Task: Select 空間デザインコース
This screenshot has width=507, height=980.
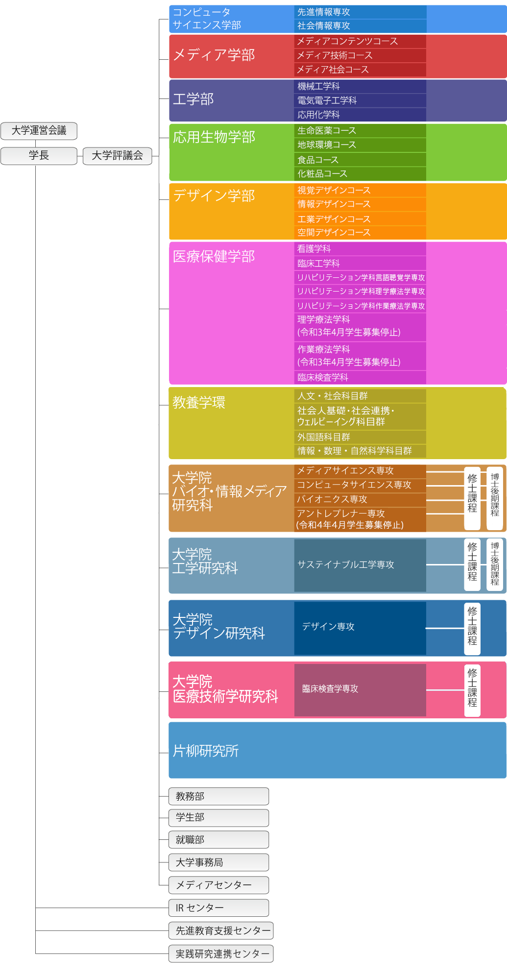Action: click(x=360, y=233)
